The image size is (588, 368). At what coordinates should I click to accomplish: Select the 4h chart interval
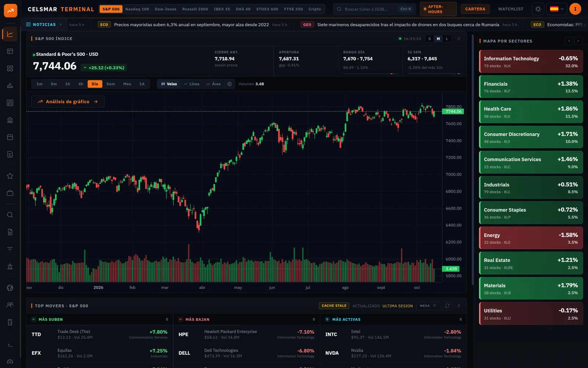(x=81, y=84)
